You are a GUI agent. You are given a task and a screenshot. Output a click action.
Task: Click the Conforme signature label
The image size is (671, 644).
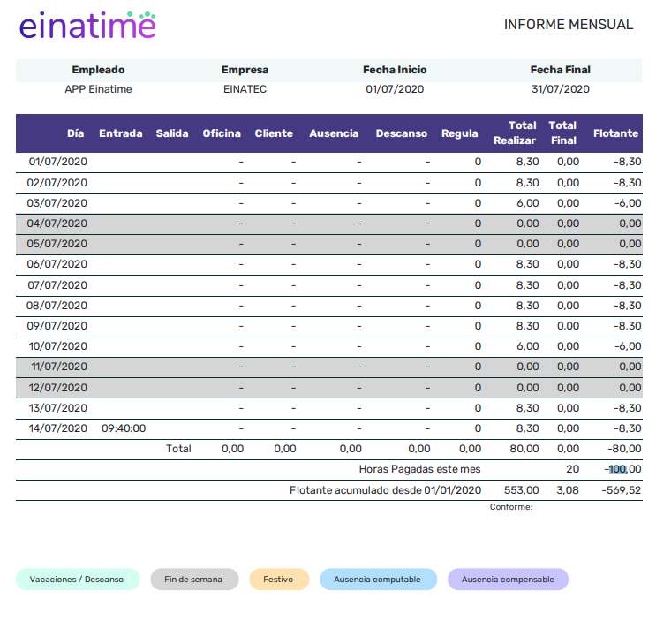point(511,507)
